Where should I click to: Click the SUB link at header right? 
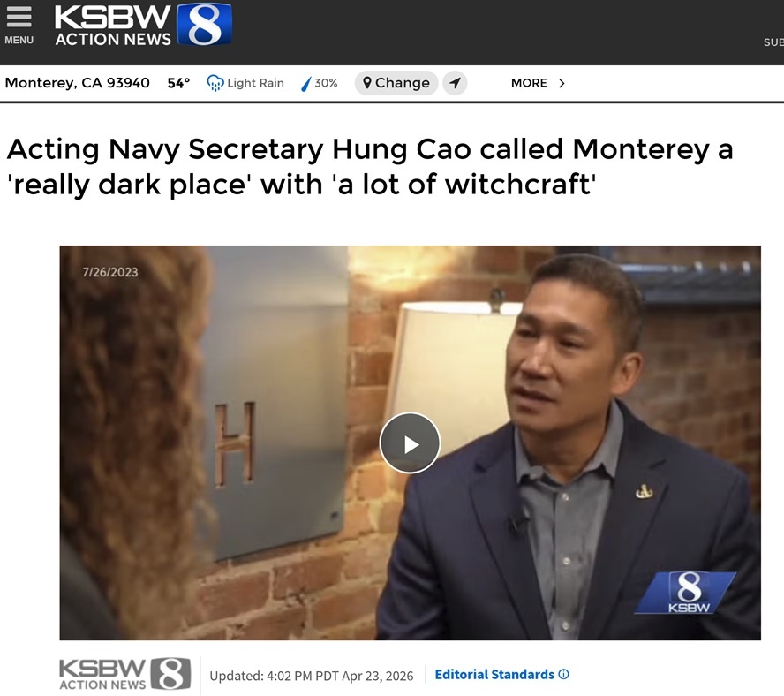[x=773, y=42]
